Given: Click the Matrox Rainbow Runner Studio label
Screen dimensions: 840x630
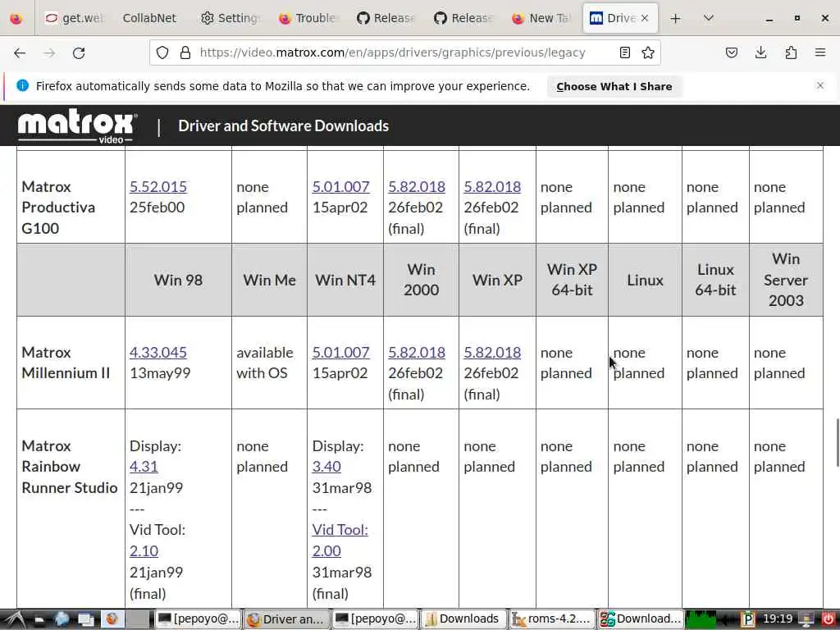Looking at the screenshot, I should (69, 467).
